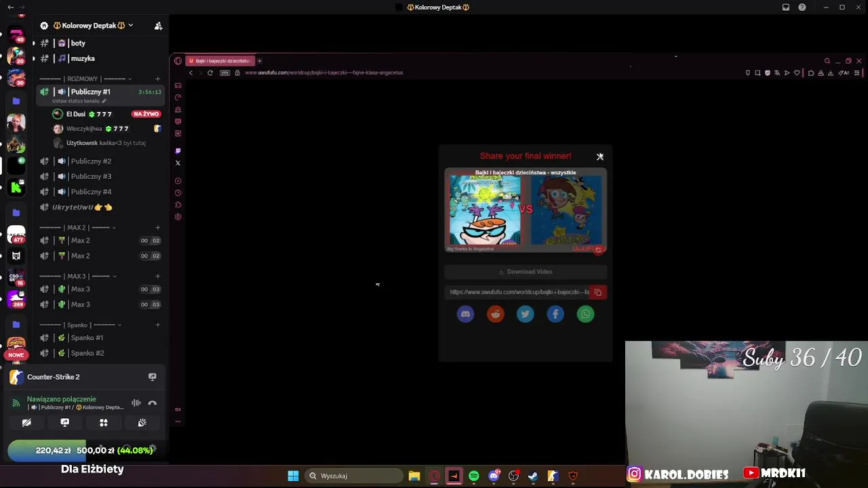Open Spotify from the taskbar

pos(474,476)
